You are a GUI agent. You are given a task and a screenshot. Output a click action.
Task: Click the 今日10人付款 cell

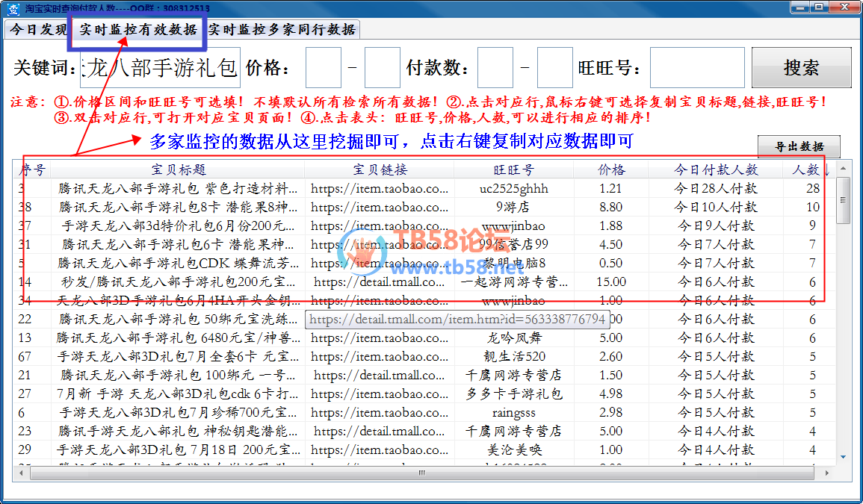pos(716,207)
